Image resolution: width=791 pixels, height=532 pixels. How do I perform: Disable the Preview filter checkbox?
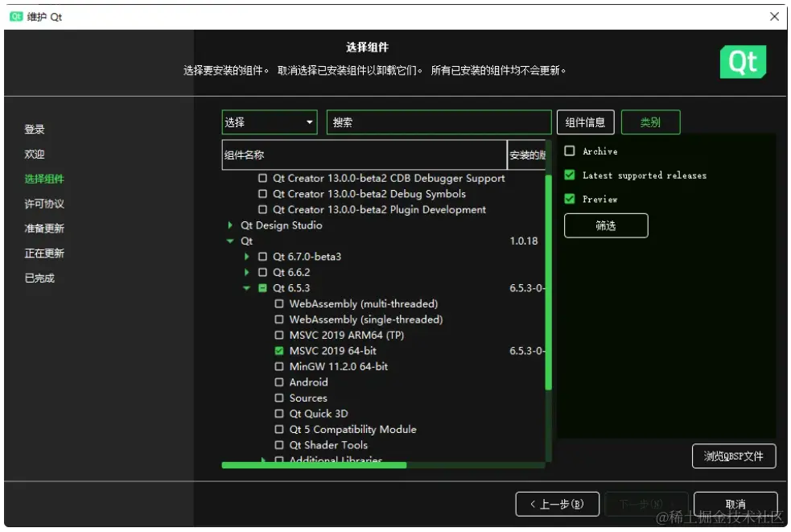click(x=570, y=198)
